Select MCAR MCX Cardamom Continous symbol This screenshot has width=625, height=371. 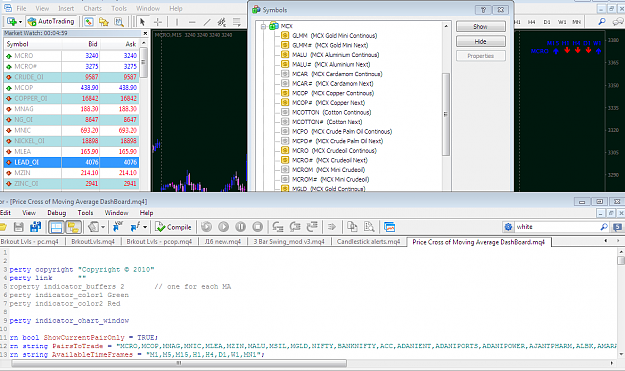pos(337,74)
